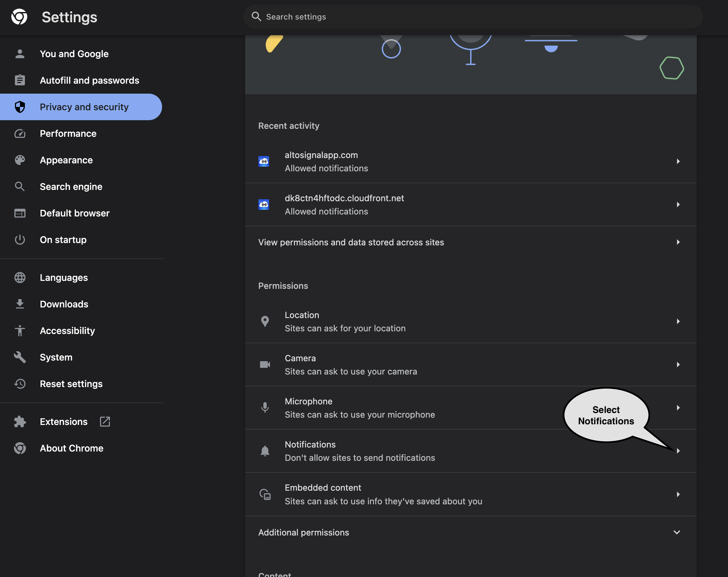Click the bell icon next to Notifications
Screen dimensions: 728x577
click(x=265, y=451)
